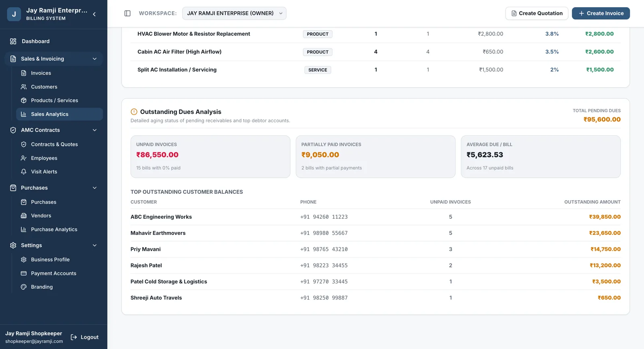The image size is (644, 349).
Task: Click the SERVICE tag on Split AC row
Action: [318, 70]
